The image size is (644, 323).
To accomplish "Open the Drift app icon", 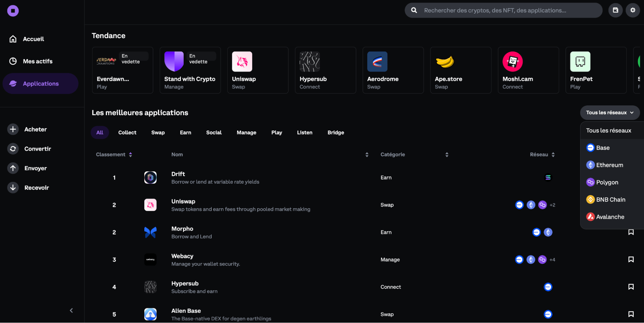I will (150, 177).
